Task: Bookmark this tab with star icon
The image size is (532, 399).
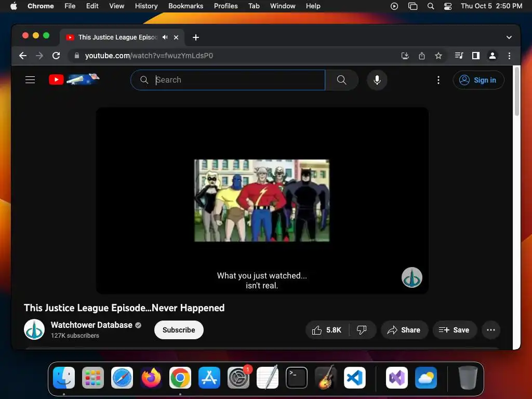Action: 438,56
